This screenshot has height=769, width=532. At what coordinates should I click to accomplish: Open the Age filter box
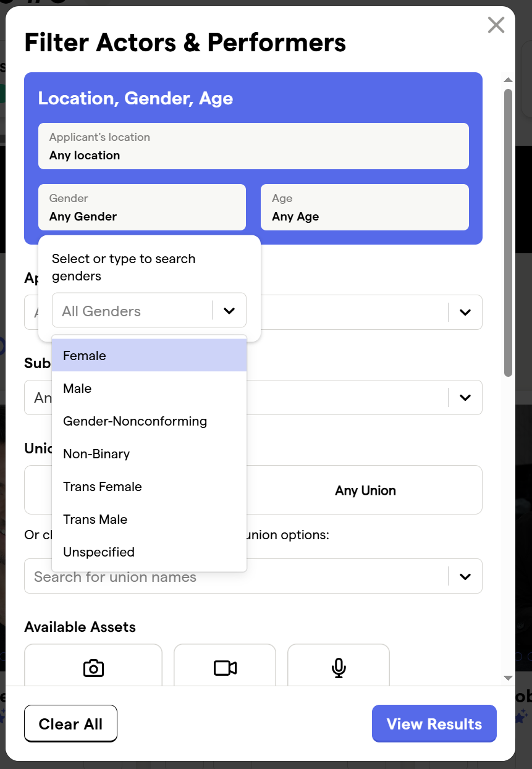click(x=365, y=208)
